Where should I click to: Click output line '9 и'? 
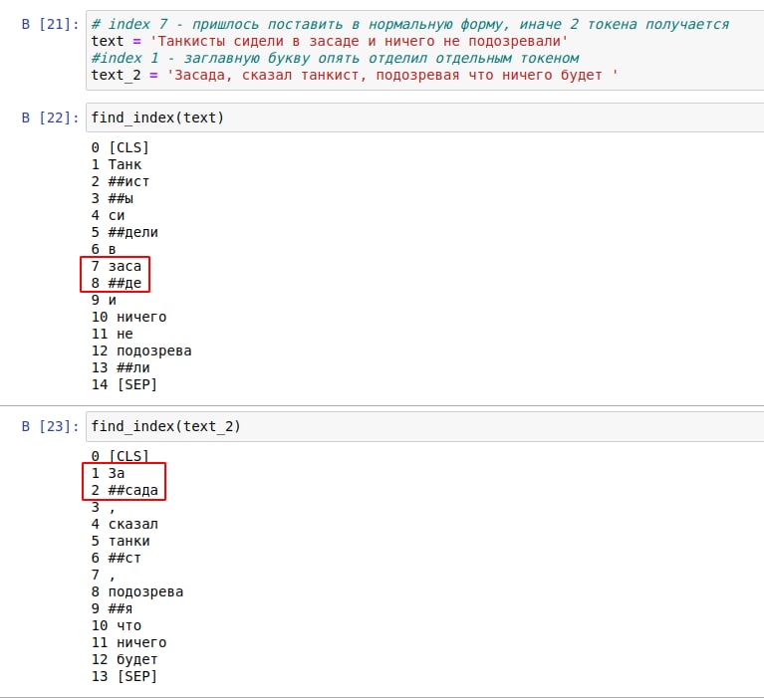pos(104,300)
